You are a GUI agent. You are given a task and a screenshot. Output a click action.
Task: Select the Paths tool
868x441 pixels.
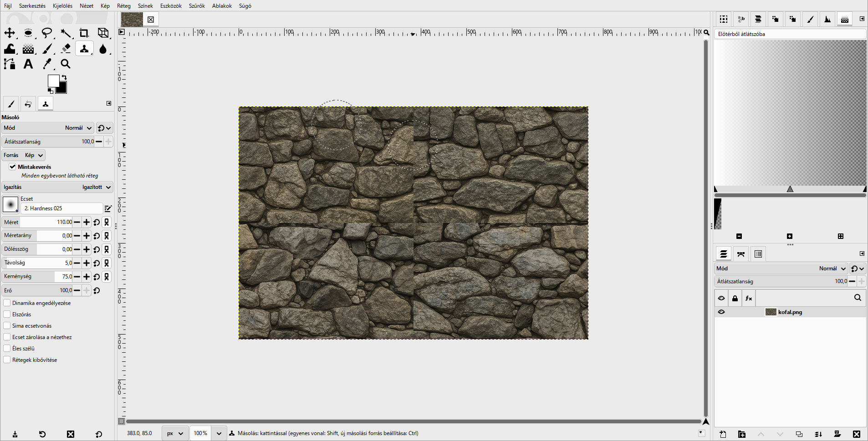(x=10, y=64)
